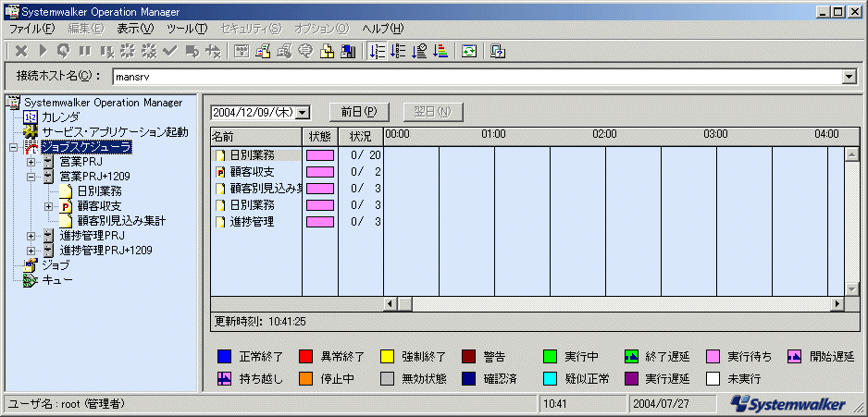The height and width of the screenshot is (417, 868).
Task: Open the 編集 menu
Action: coord(86,29)
